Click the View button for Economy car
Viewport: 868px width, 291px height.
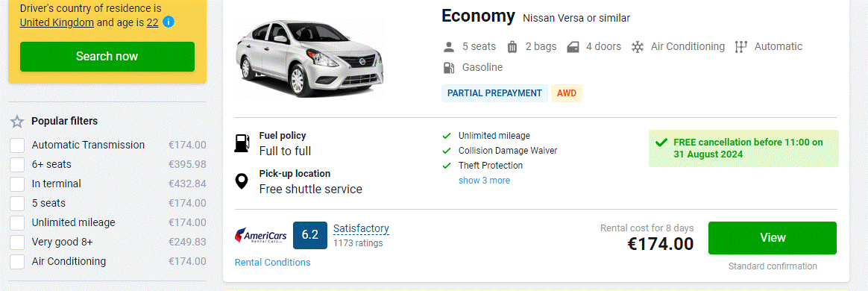[x=773, y=238]
